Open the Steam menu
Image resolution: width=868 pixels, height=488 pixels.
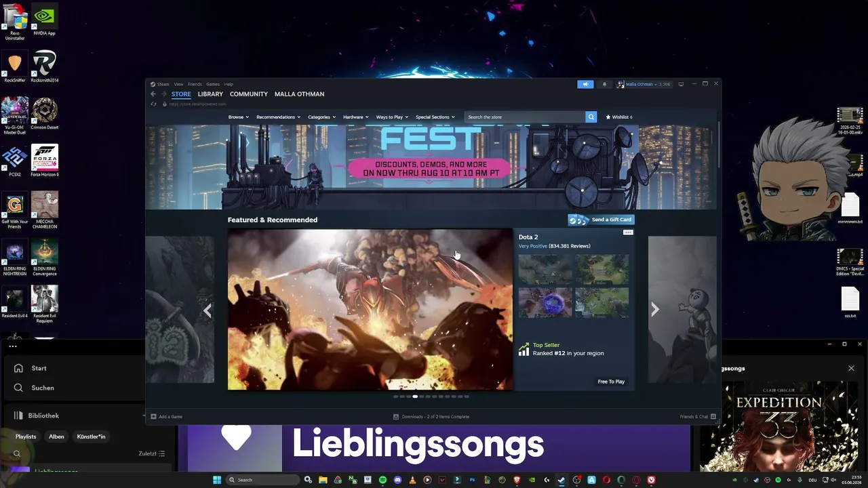coord(163,84)
